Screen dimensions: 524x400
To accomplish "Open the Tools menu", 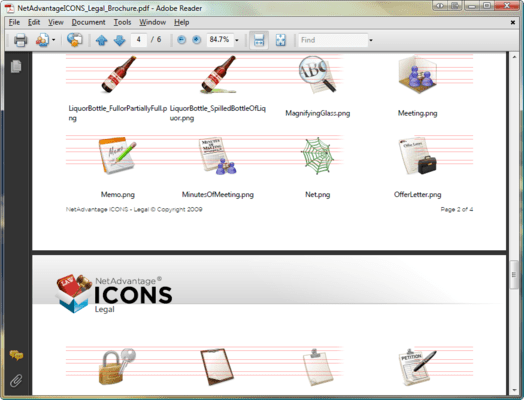I will point(122,22).
